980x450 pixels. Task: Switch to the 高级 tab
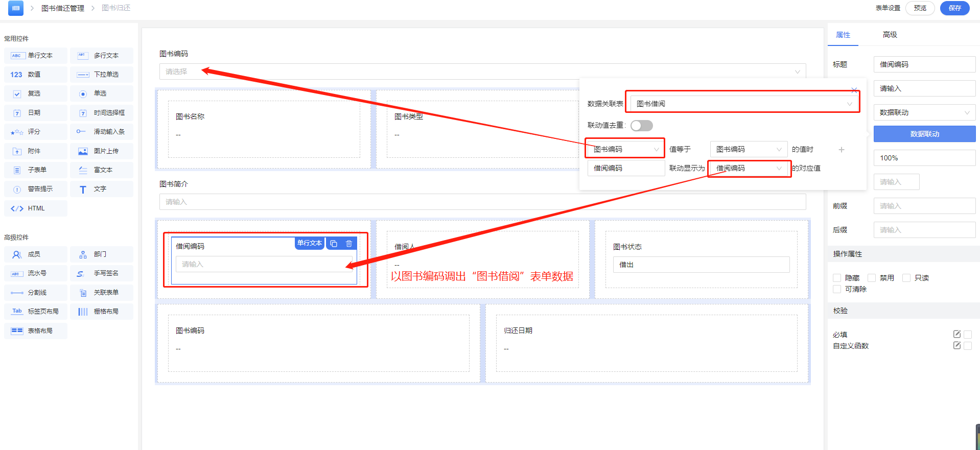point(890,35)
